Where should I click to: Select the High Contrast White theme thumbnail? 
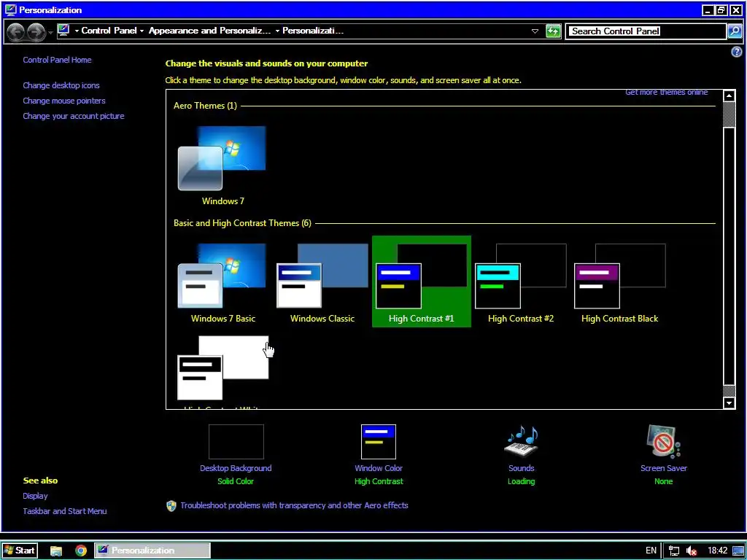(x=223, y=367)
